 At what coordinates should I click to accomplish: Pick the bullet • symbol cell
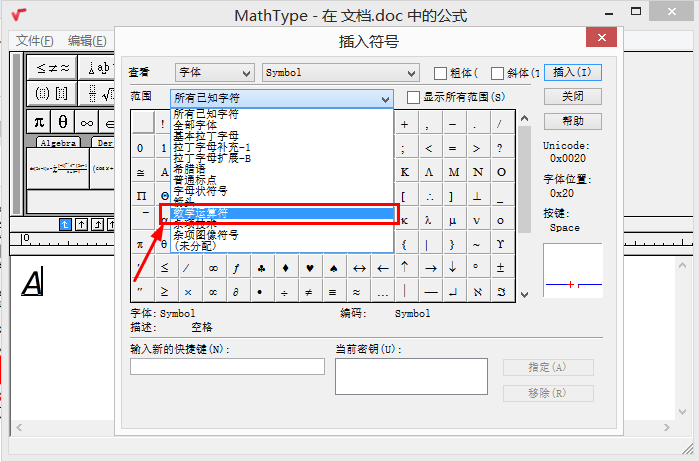point(260,292)
